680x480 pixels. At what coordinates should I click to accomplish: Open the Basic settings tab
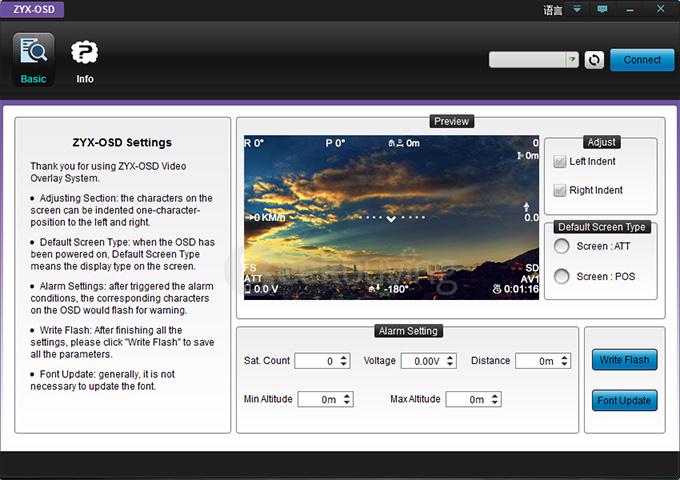pos(33,60)
